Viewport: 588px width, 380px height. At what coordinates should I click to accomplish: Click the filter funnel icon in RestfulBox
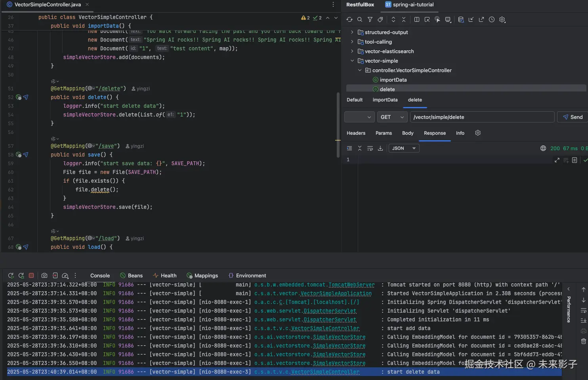pos(370,19)
